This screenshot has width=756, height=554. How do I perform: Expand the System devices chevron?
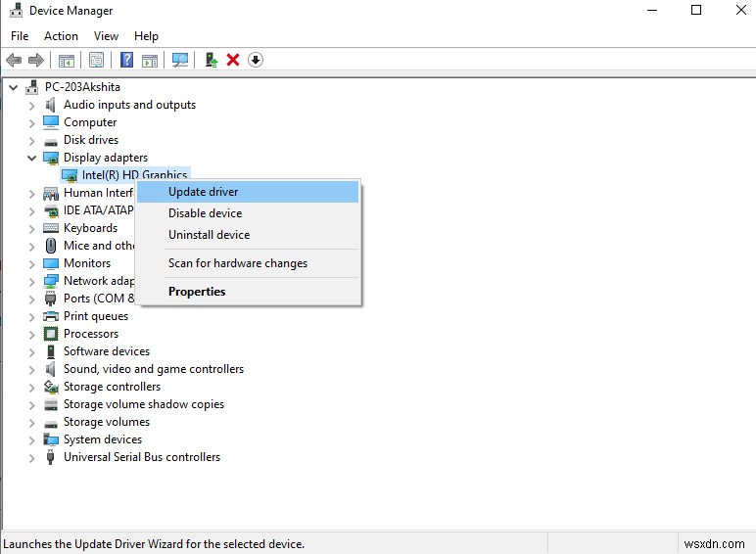click(x=31, y=439)
